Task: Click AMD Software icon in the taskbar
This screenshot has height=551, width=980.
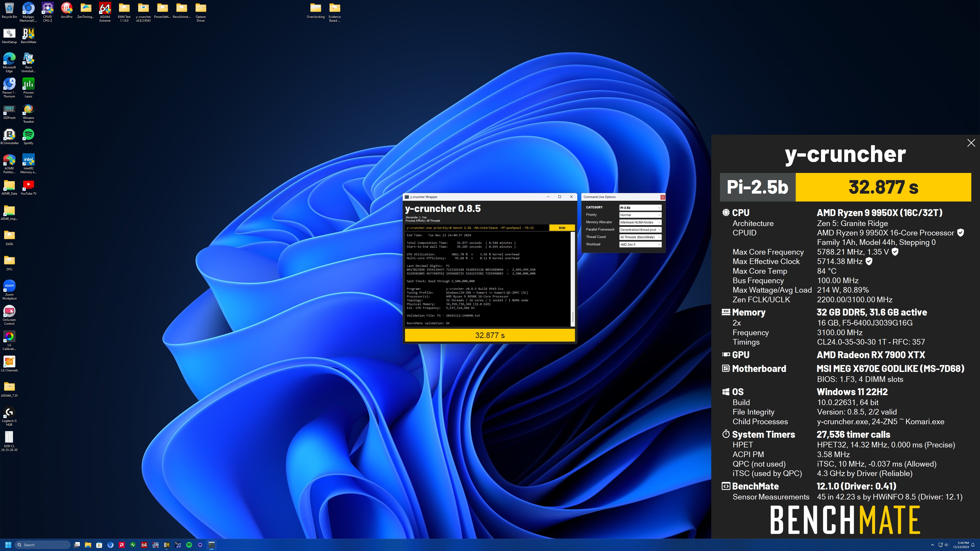Action: [x=122, y=545]
